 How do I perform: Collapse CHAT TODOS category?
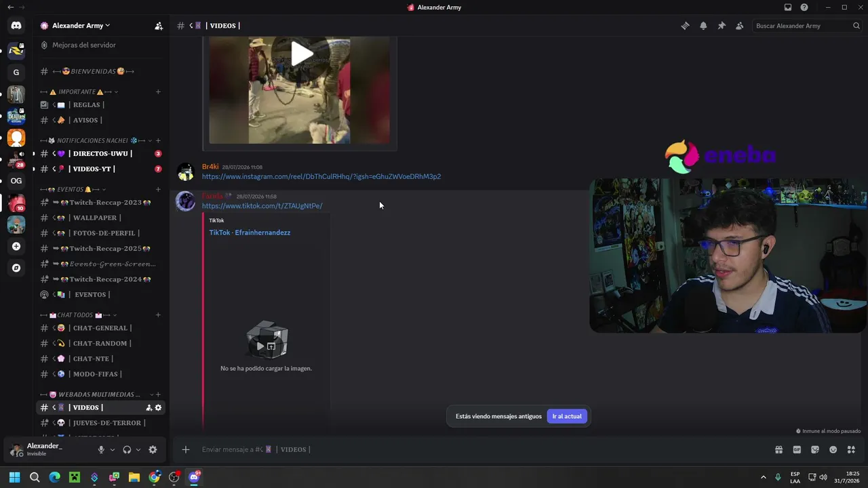pyautogui.click(x=78, y=315)
